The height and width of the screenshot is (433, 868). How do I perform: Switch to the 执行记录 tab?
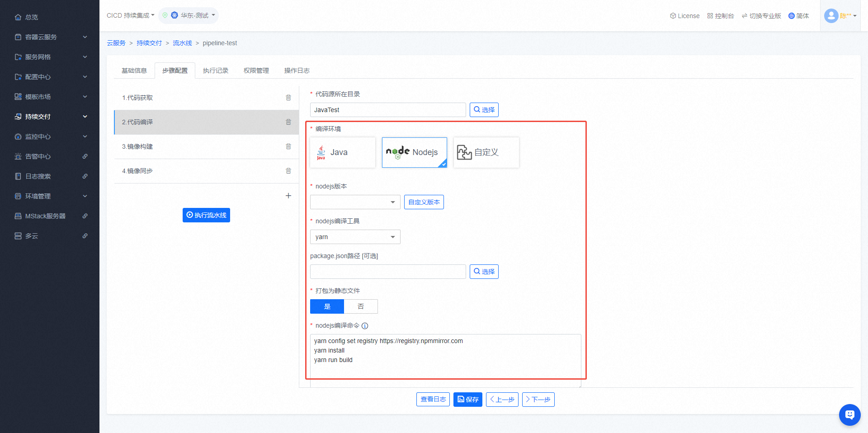coord(216,71)
